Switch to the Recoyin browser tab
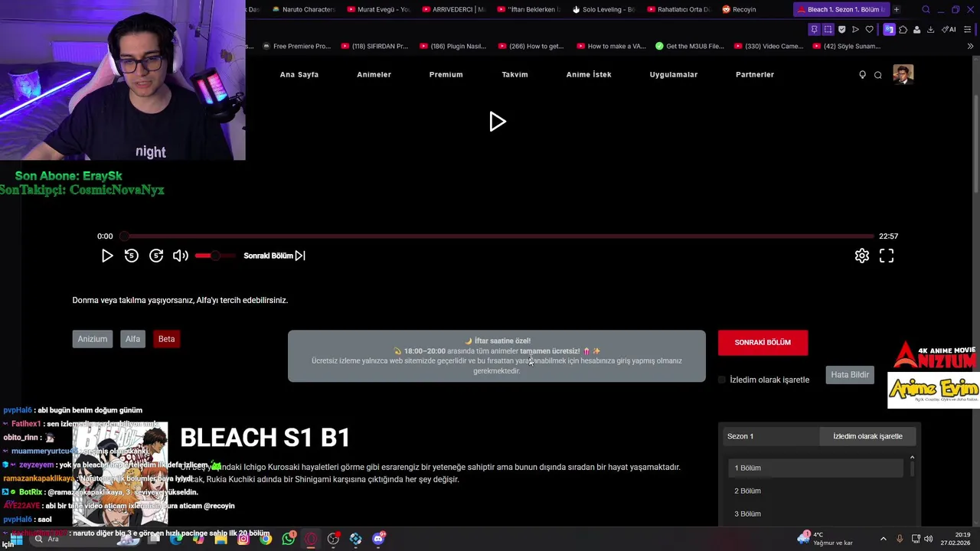The height and width of the screenshot is (551, 980). click(x=739, y=9)
